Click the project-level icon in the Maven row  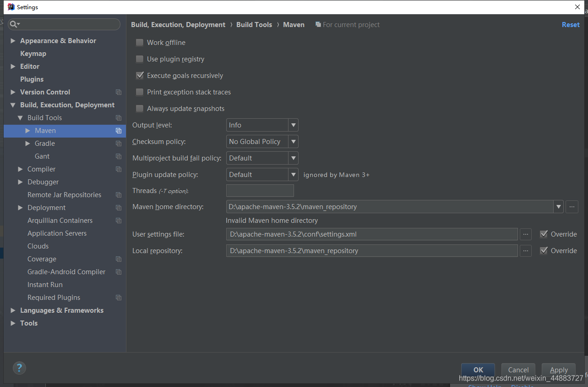tap(119, 131)
